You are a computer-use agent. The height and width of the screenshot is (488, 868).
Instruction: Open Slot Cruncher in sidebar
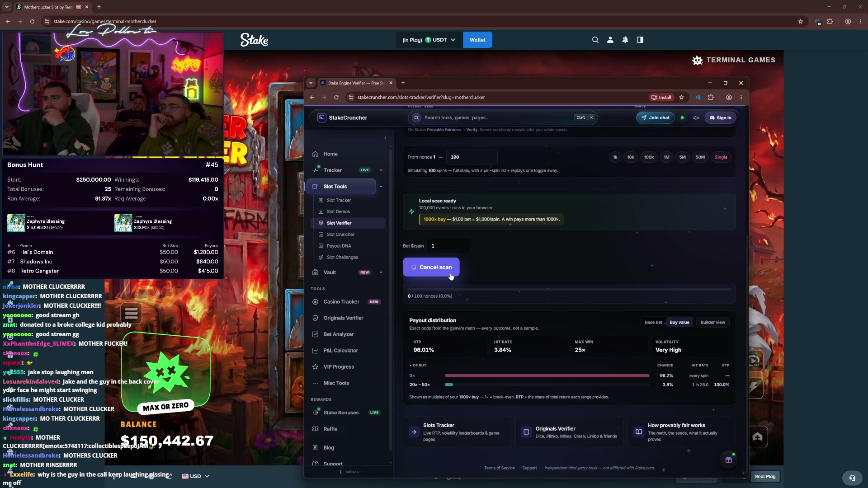coord(340,235)
